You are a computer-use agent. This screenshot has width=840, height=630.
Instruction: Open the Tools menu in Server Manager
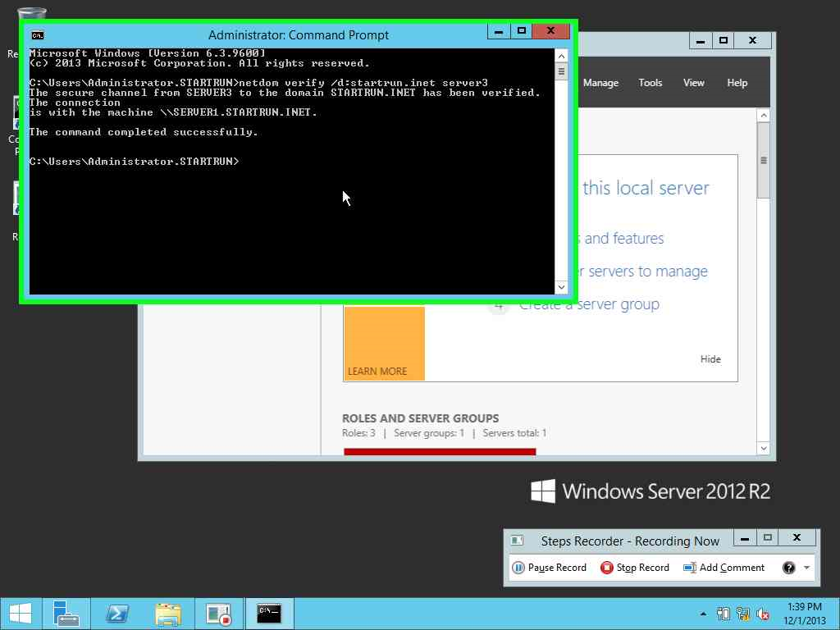pos(650,82)
